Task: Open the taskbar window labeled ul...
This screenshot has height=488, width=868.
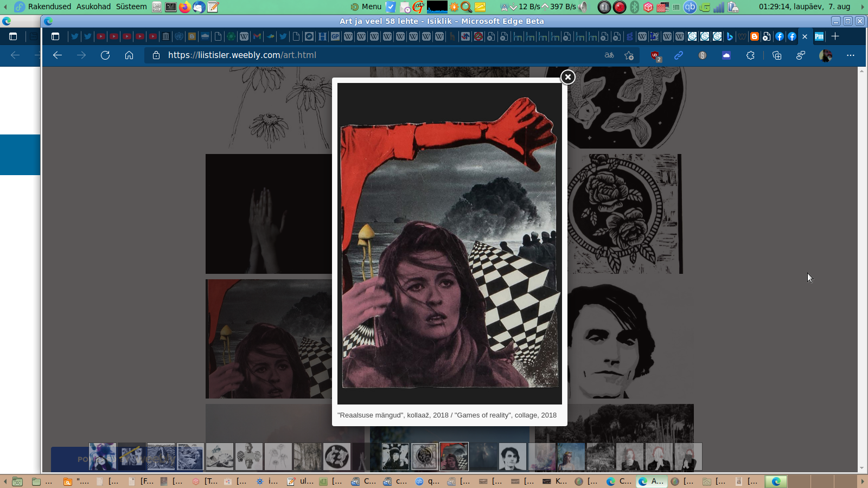Action: tap(300, 481)
